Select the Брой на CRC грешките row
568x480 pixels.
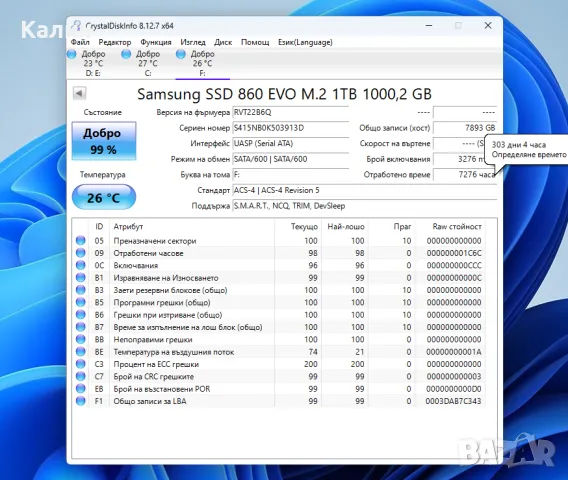pos(279,376)
